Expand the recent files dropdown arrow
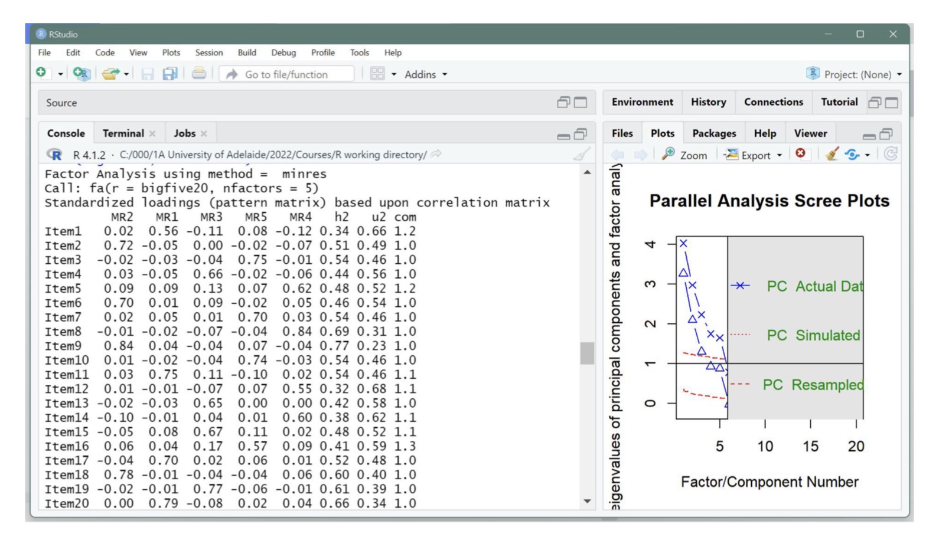The image size is (926, 560). click(126, 74)
